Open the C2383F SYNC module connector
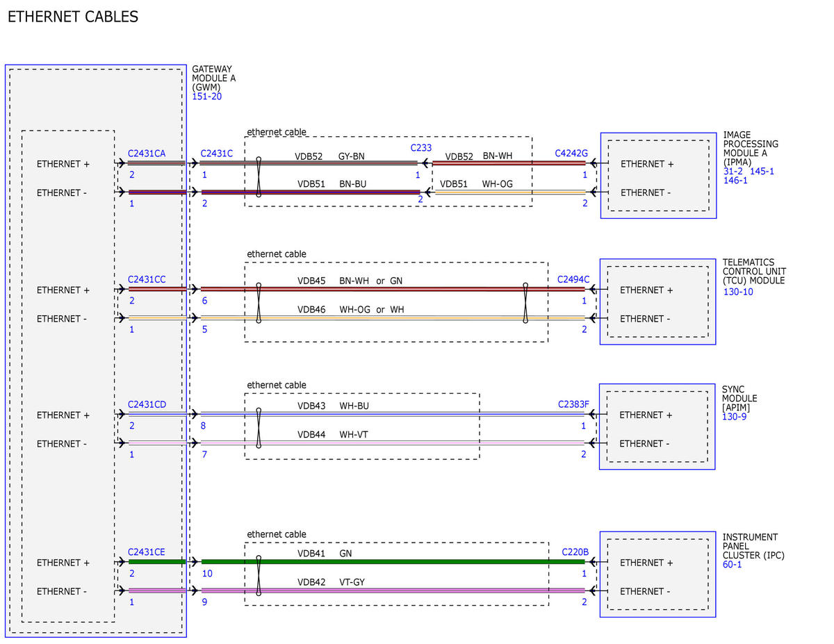The image size is (834, 644). tap(573, 404)
